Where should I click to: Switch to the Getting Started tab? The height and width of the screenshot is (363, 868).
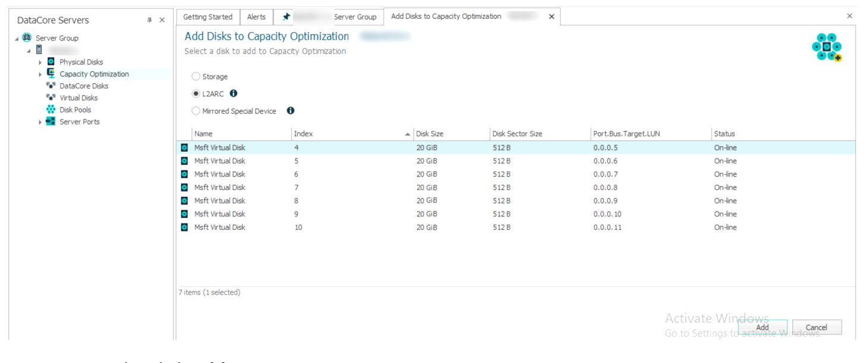click(207, 17)
